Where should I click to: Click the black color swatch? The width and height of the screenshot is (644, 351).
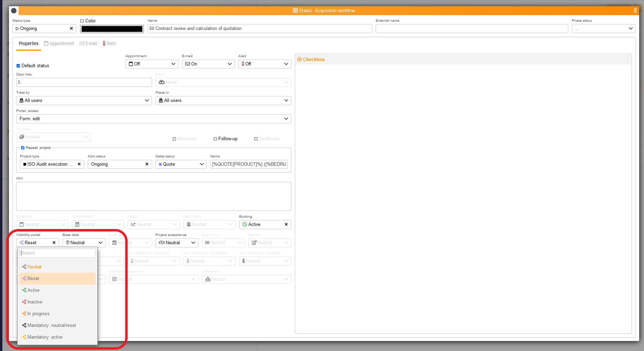pos(112,29)
